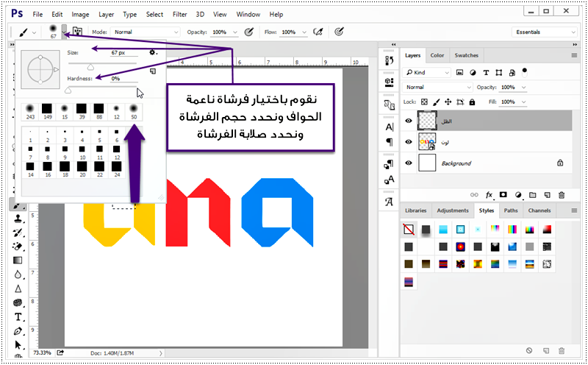Open the Glyphs panel icon
This screenshot has height=365, width=588.
click(x=390, y=202)
